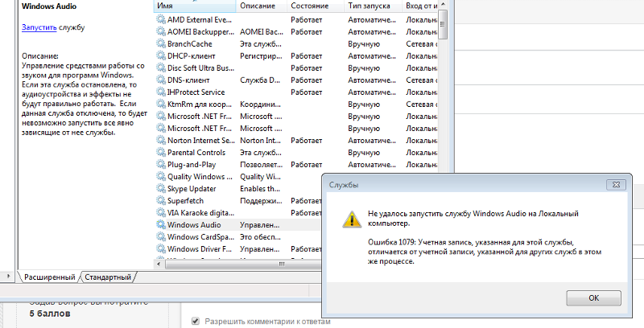This screenshot has height=328, width=644.
Task: Click the AOMEI Backupper service gear icon
Action: pyautogui.click(x=160, y=31)
